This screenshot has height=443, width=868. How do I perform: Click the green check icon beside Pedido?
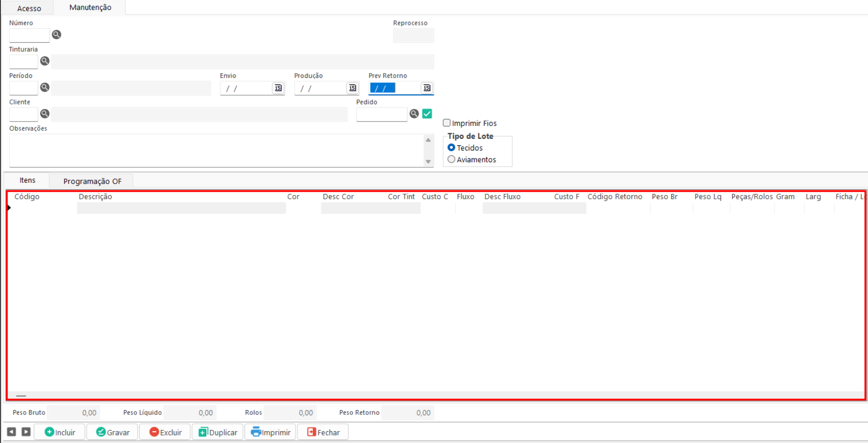pyautogui.click(x=427, y=113)
